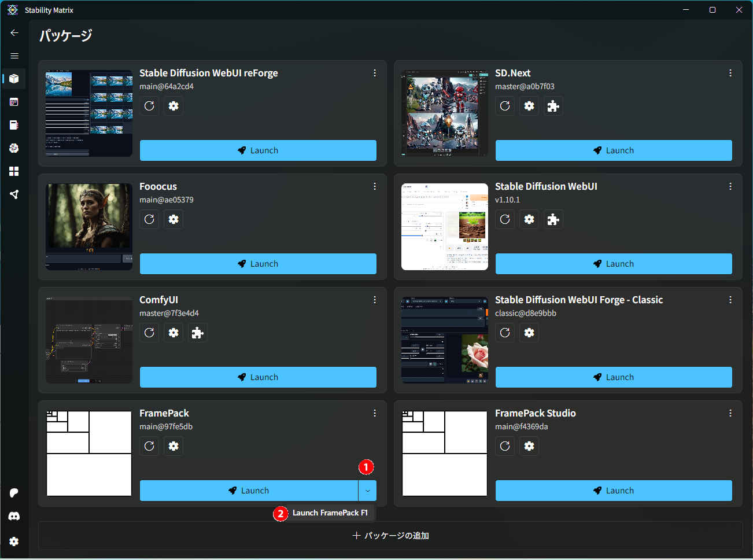Open settings gear at sidebar bottom
This screenshot has height=560, width=753.
click(14, 541)
